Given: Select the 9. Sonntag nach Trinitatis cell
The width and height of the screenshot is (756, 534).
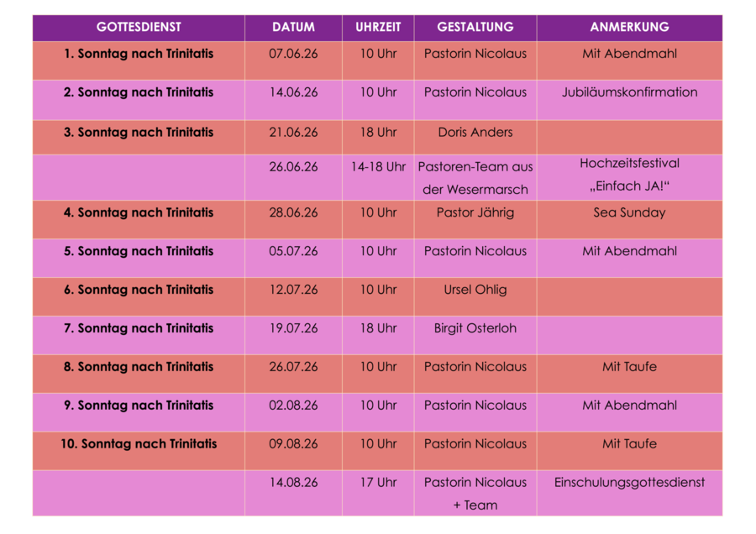Looking at the screenshot, I should point(139,412).
